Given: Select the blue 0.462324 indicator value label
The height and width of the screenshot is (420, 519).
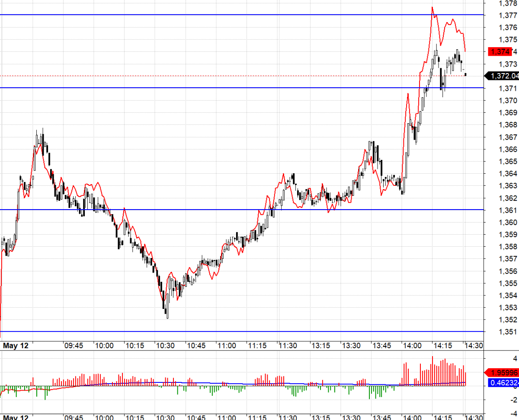Looking at the screenshot, I should (x=503, y=382).
